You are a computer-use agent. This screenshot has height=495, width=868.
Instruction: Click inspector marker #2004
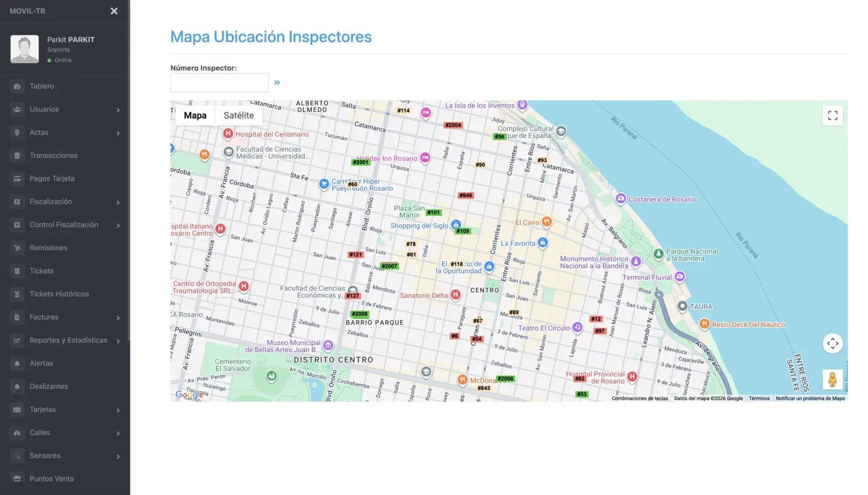click(453, 125)
